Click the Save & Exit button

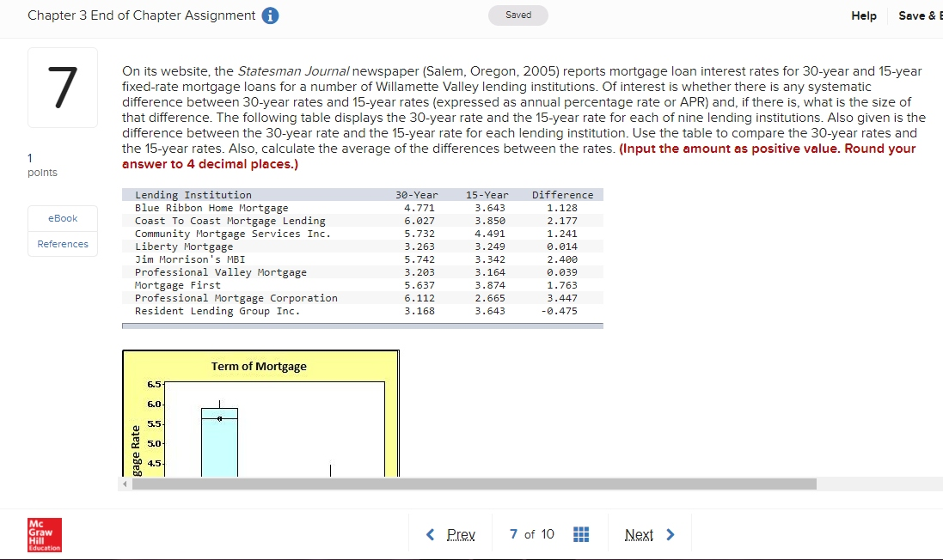tap(920, 15)
